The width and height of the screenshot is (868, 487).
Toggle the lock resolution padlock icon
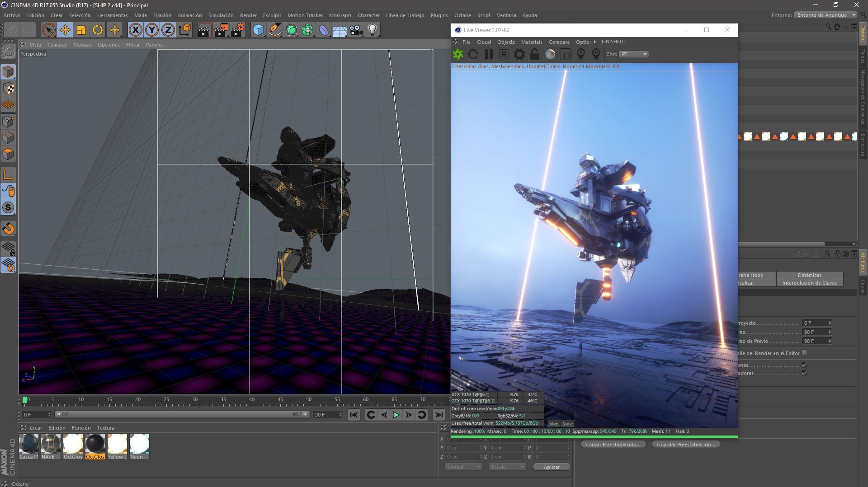click(534, 54)
